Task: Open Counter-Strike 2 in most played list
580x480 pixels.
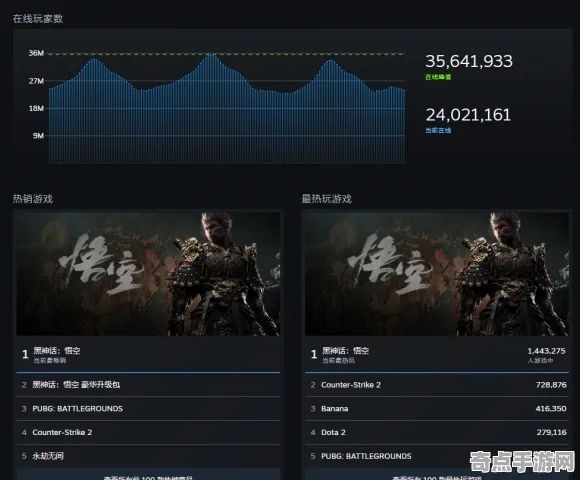Action: (437, 385)
